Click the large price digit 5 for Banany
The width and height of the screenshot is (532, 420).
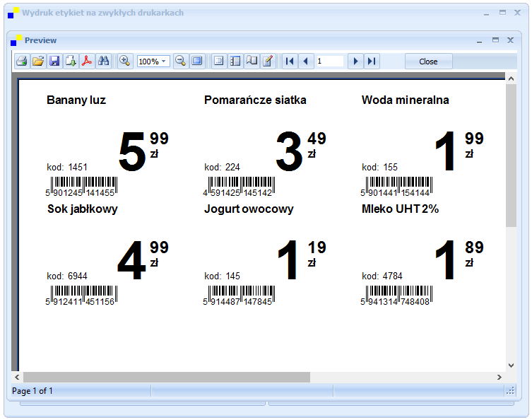click(132, 151)
